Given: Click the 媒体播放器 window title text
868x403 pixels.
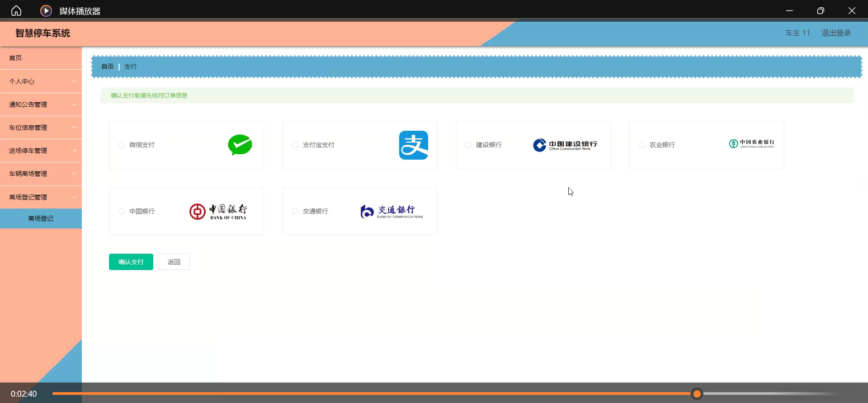Looking at the screenshot, I should coord(80,11).
